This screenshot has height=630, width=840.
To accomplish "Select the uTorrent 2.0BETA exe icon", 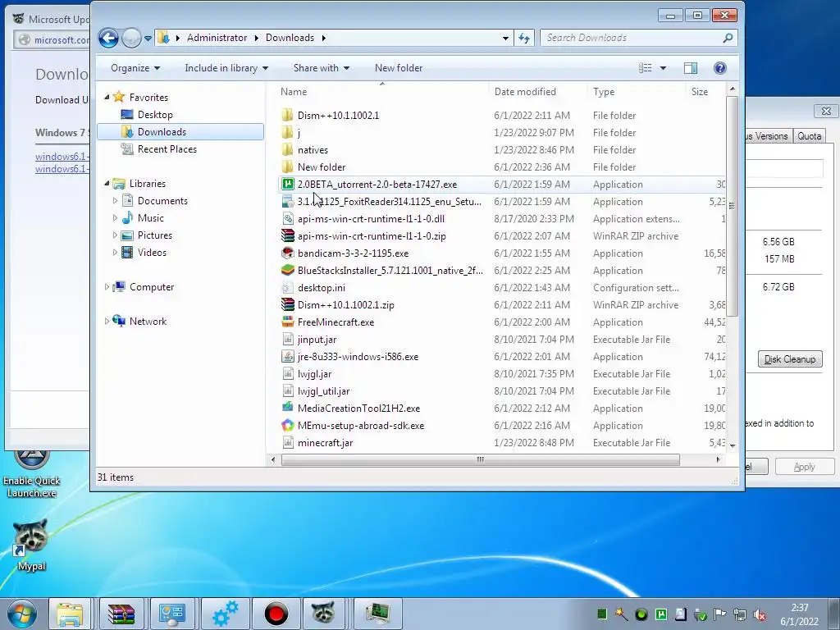I will [x=288, y=185].
